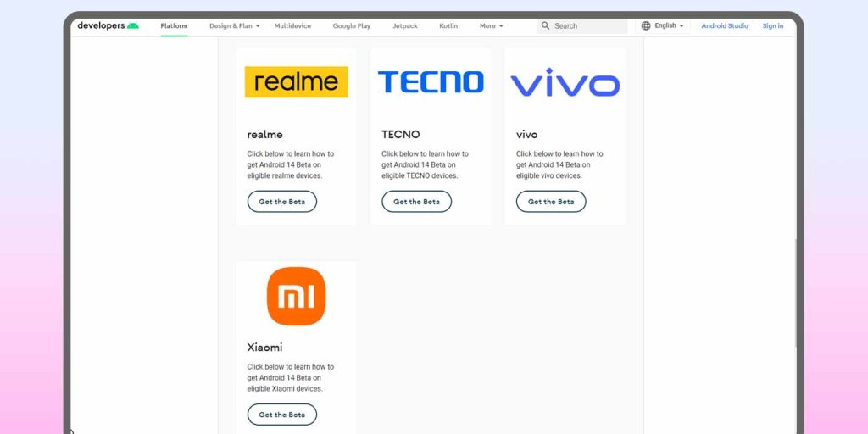Select the Platform tab
This screenshot has width=868, height=434.
(174, 26)
